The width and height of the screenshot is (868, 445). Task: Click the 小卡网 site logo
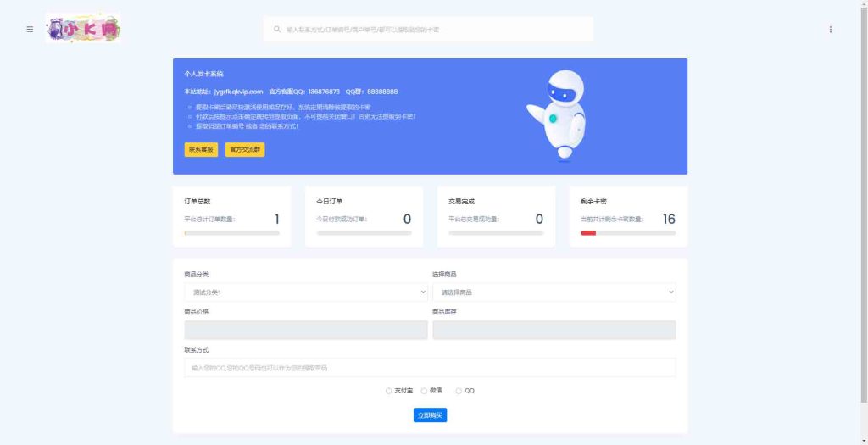[84, 29]
